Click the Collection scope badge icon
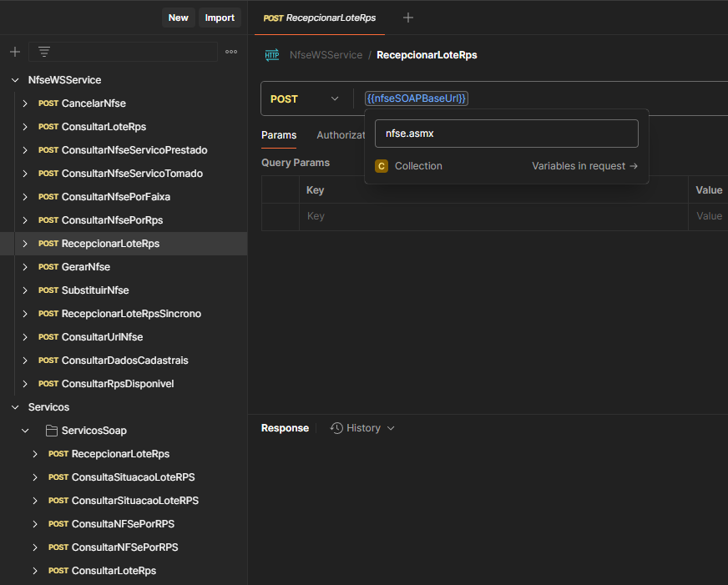The width and height of the screenshot is (728, 585). (x=382, y=165)
